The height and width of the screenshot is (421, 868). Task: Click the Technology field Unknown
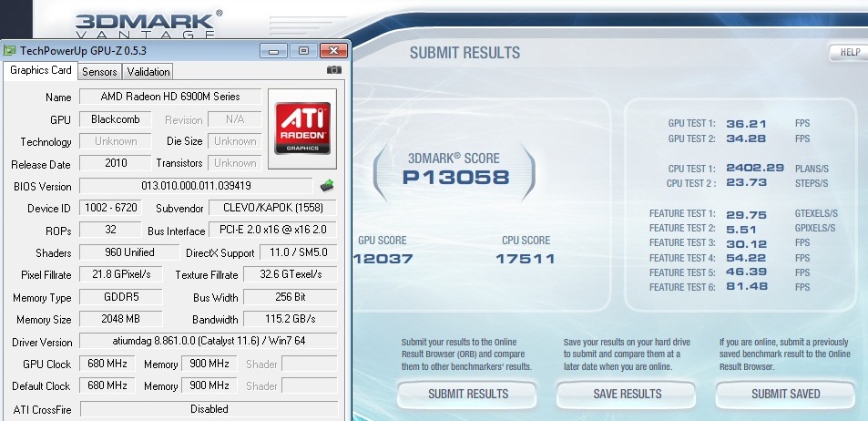115,141
